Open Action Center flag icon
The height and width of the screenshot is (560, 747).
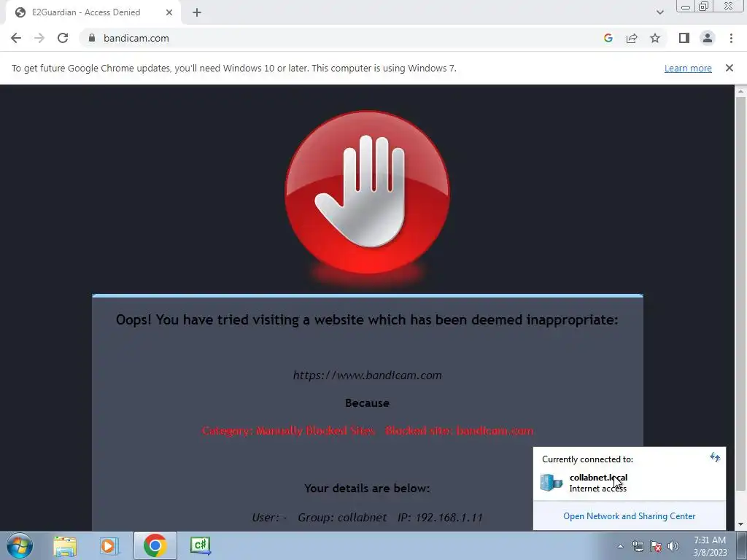click(x=656, y=546)
